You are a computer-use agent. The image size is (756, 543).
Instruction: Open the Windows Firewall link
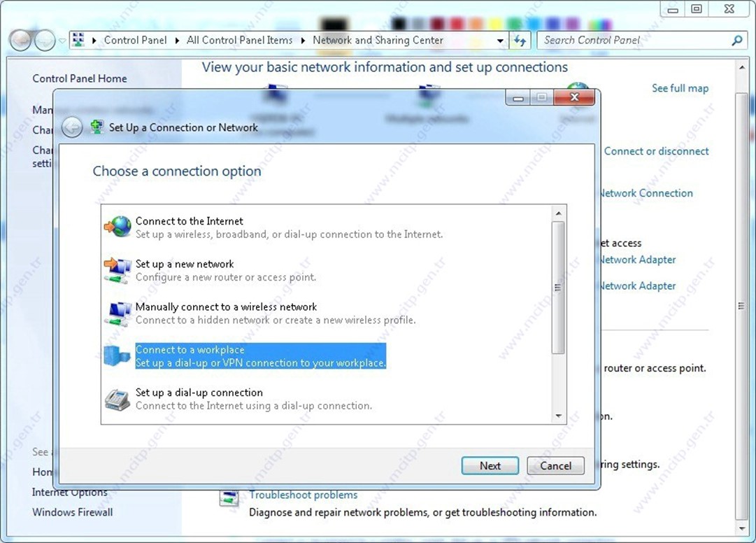tap(72, 512)
